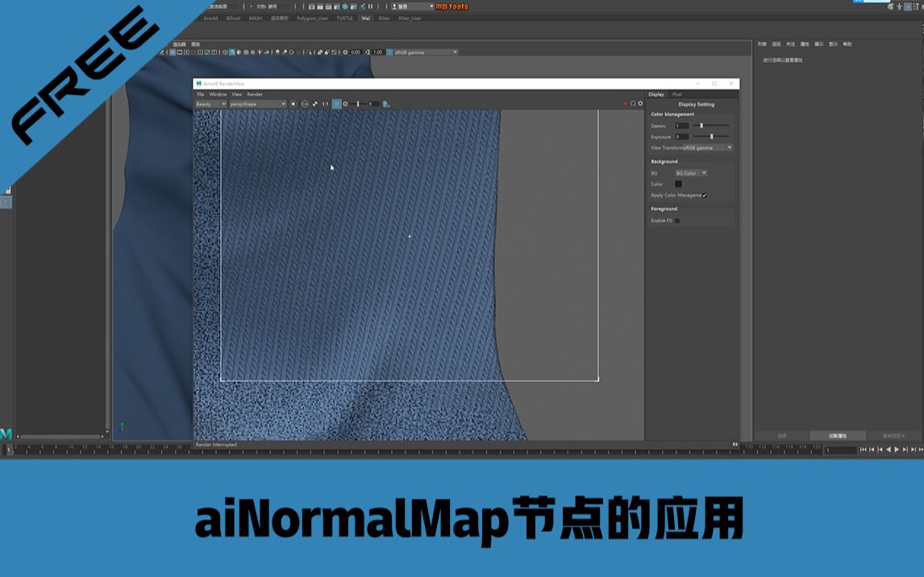Click the Arnold shelf tab in Maya
924x577 pixels.
[211, 18]
